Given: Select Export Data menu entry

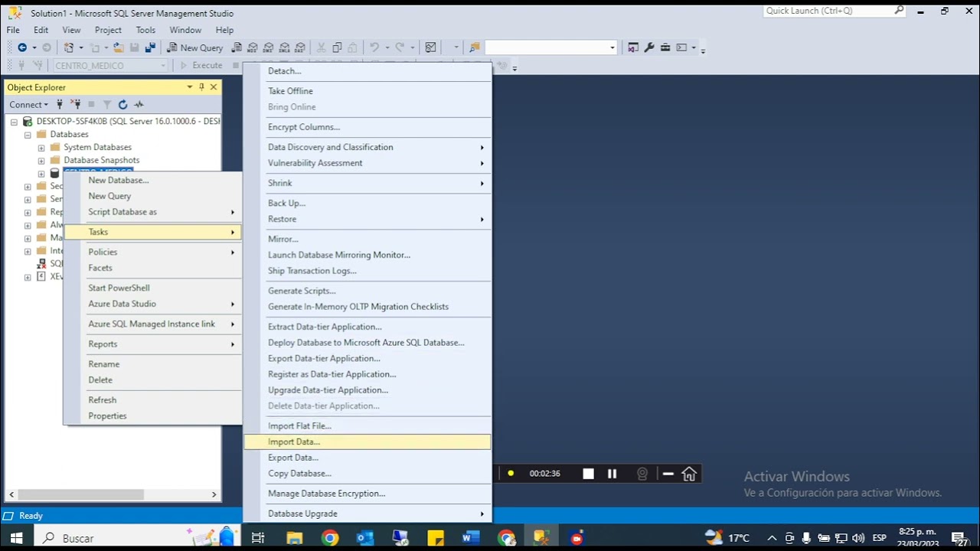Looking at the screenshot, I should [367, 458].
